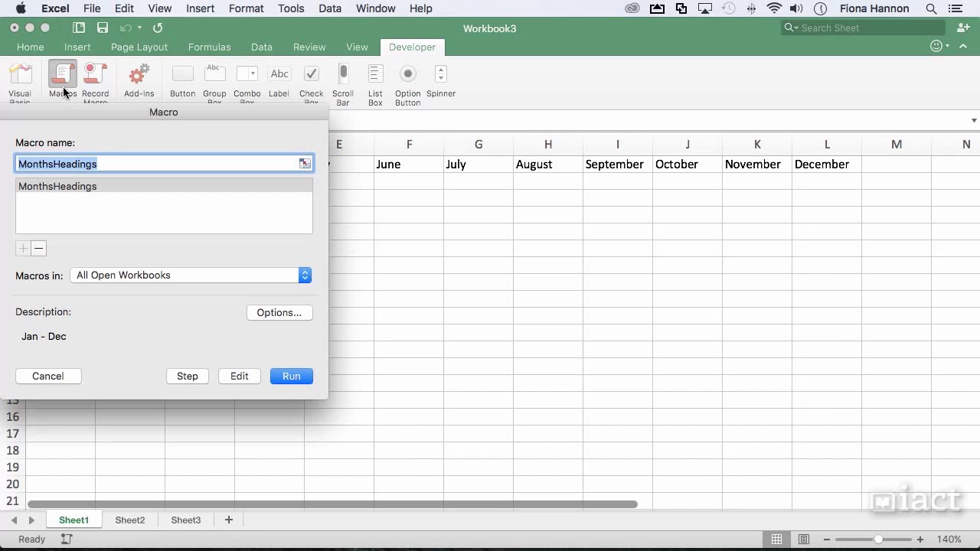Open the Wi-Fi status menu
The width and height of the screenshot is (980, 551).
click(x=774, y=8)
